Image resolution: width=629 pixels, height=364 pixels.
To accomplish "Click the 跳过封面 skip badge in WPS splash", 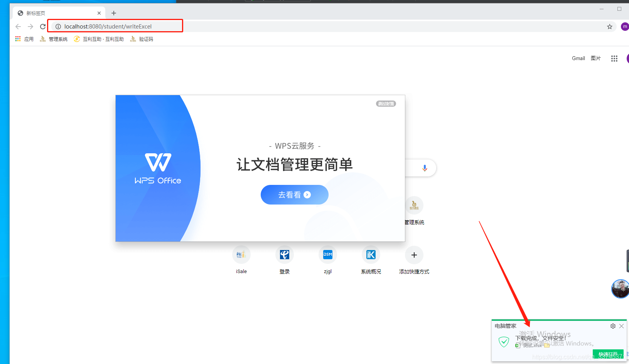I will coord(386,104).
